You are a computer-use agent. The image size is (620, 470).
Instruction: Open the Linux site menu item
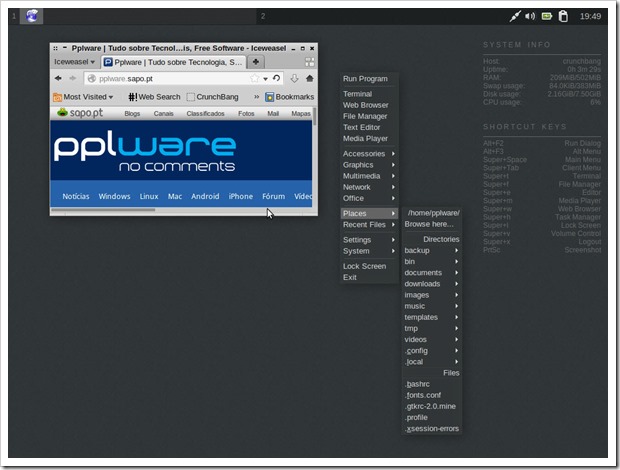(x=149, y=196)
